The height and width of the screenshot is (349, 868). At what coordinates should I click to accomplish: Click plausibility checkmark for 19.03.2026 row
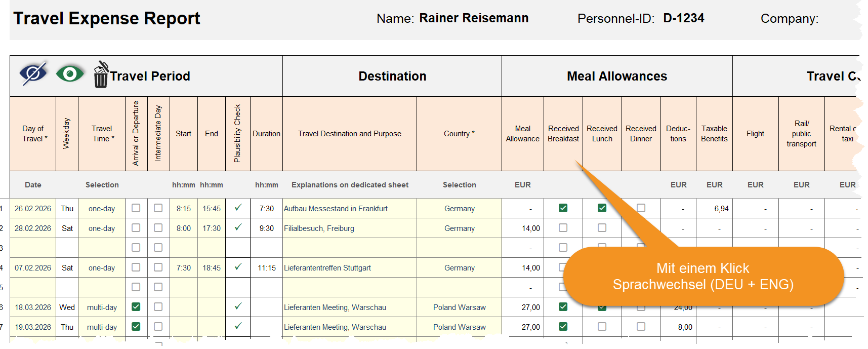pyautogui.click(x=238, y=326)
